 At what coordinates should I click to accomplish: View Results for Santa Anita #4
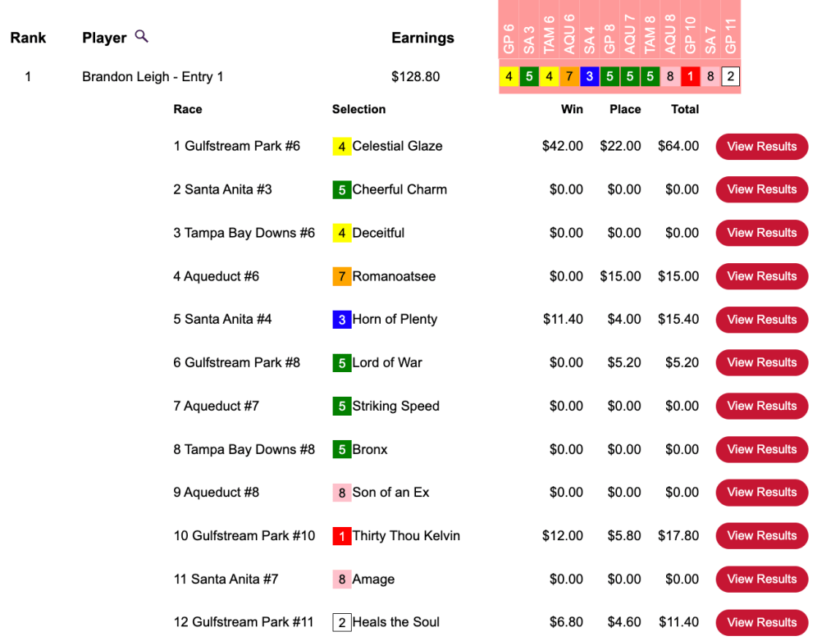[x=761, y=320]
